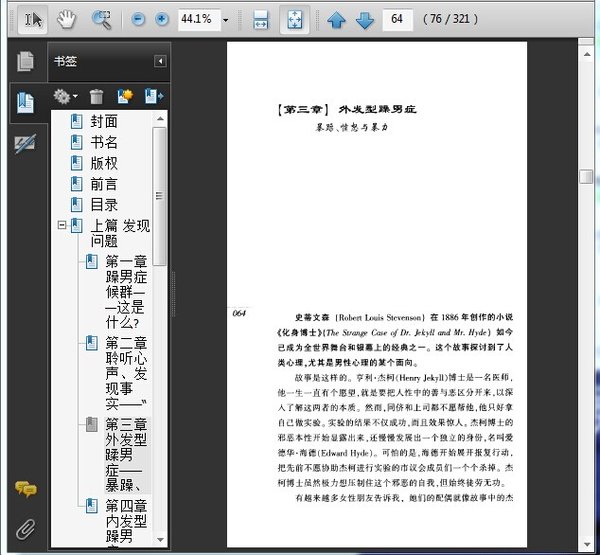Image resolution: width=600 pixels, height=555 pixels.
Task: Activate the hand pan tool
Action: (65, 19)
